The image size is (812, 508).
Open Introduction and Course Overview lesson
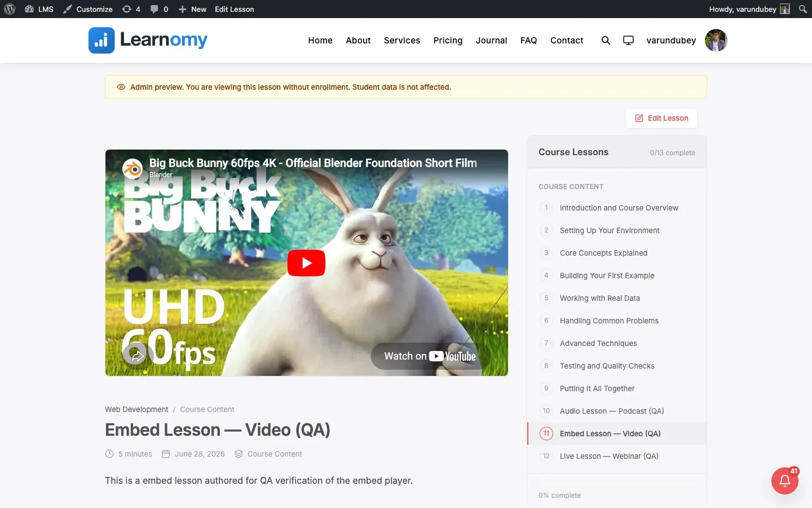tap(617, 208)
